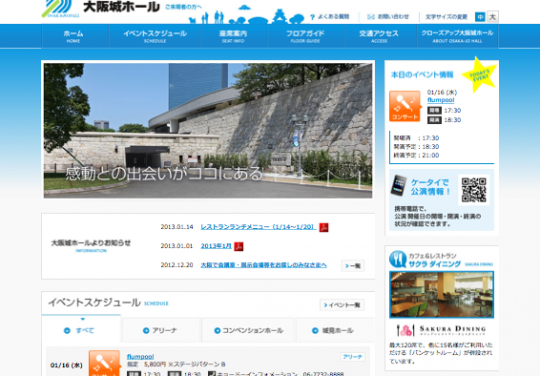Select the すべて schedule tab

point(81,329)
